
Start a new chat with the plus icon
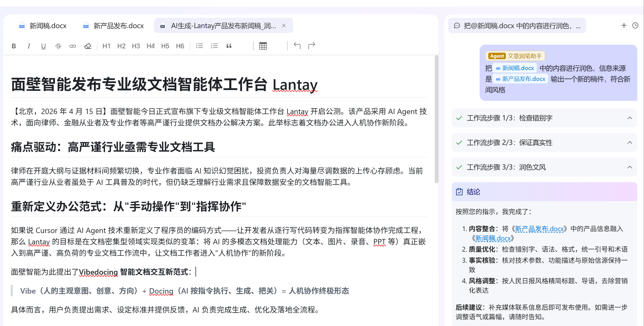(x=623, y=25)
